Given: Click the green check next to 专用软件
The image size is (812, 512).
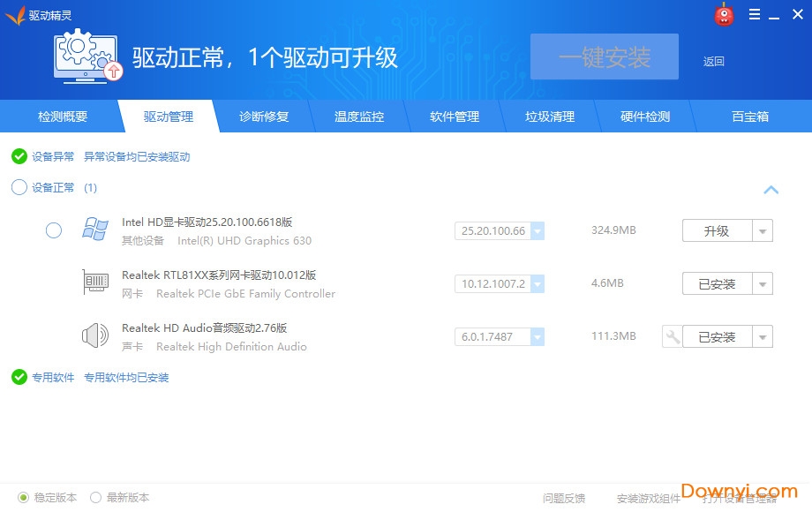Looking at the screenshot, I should 19,378.
